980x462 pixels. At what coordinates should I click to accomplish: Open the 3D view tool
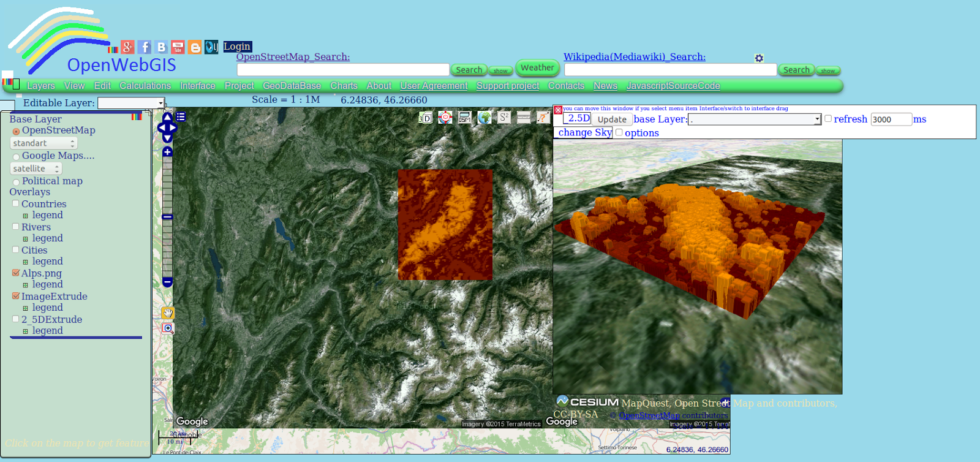pos(426,118)
